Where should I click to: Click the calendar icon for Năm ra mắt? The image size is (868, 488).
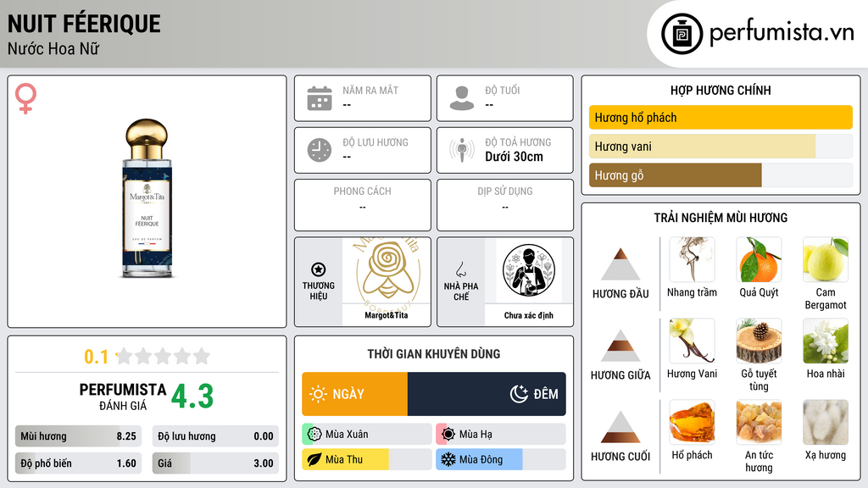click(x=320, y=98)
